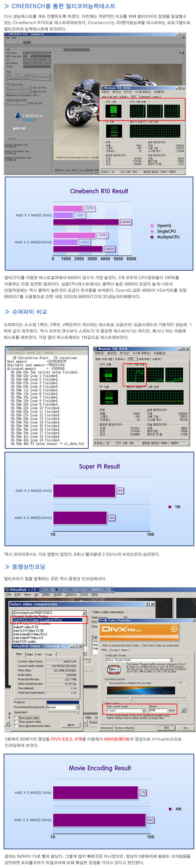Click Rendering (1 CPU) button
Screen dimensions: 196x868
pyautogui.click(x=19, y=88)
